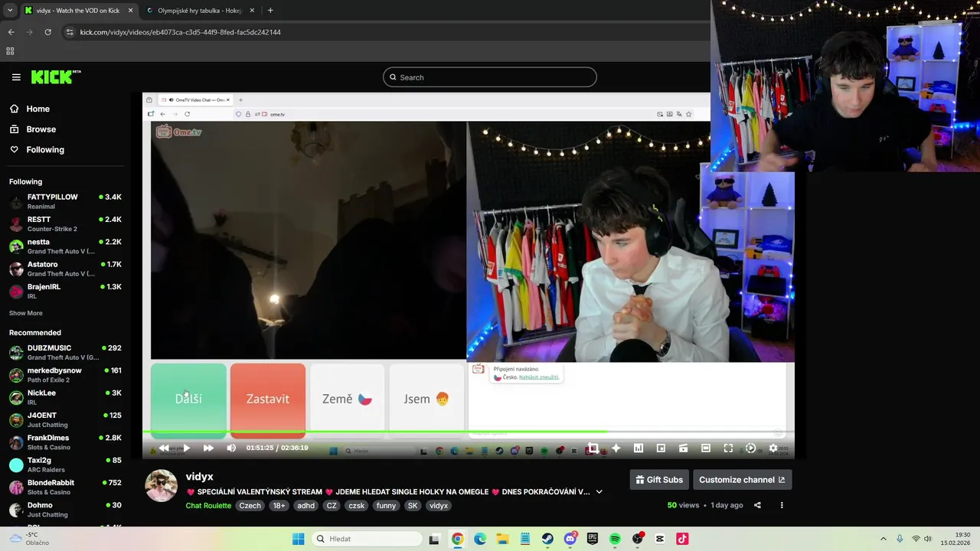980x551 pixels.
Task: Select the Czech tag
Action: click(250, 506)
